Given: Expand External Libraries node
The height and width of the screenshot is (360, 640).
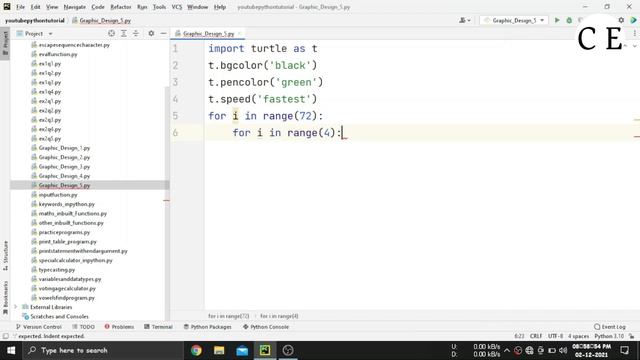Looking at the screenshot, I should [x=16, y=307].
